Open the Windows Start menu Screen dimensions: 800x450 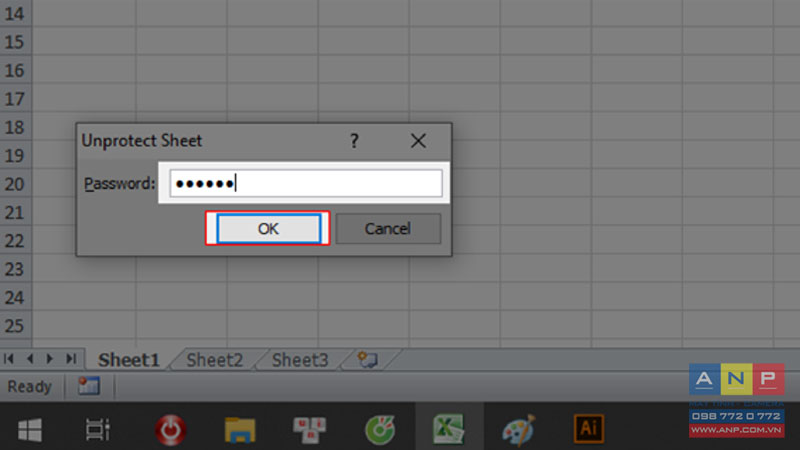point(30,430)
